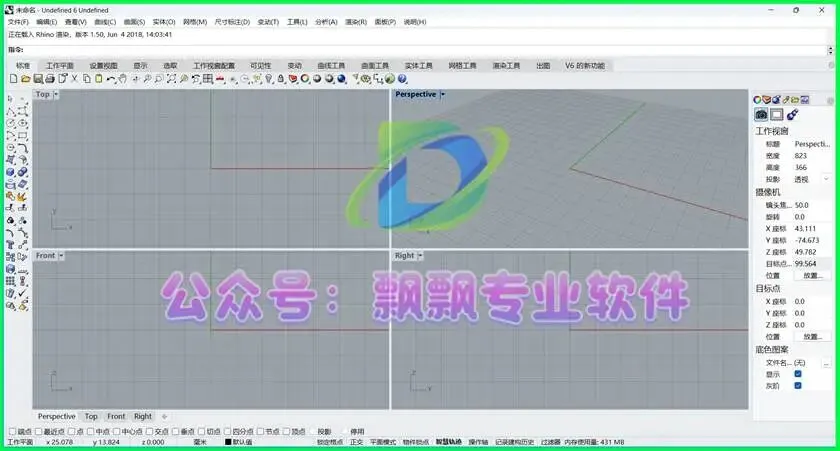Image resolution: width=840 pixels, height=451 pixels.
Task: Click the Print icon in toolbar
Action: click(x=50, y=79)
